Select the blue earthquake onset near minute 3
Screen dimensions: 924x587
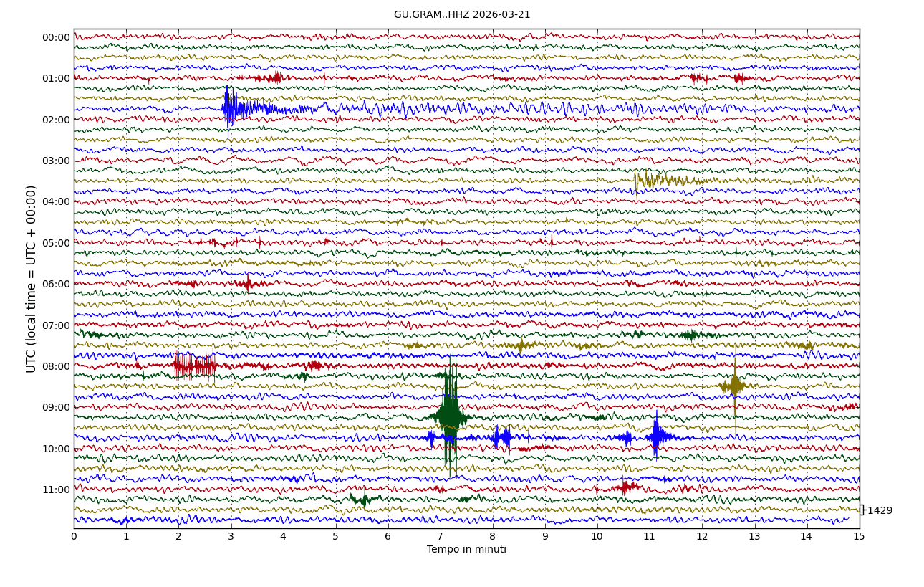pyautogui.click(x=229, y=109)
